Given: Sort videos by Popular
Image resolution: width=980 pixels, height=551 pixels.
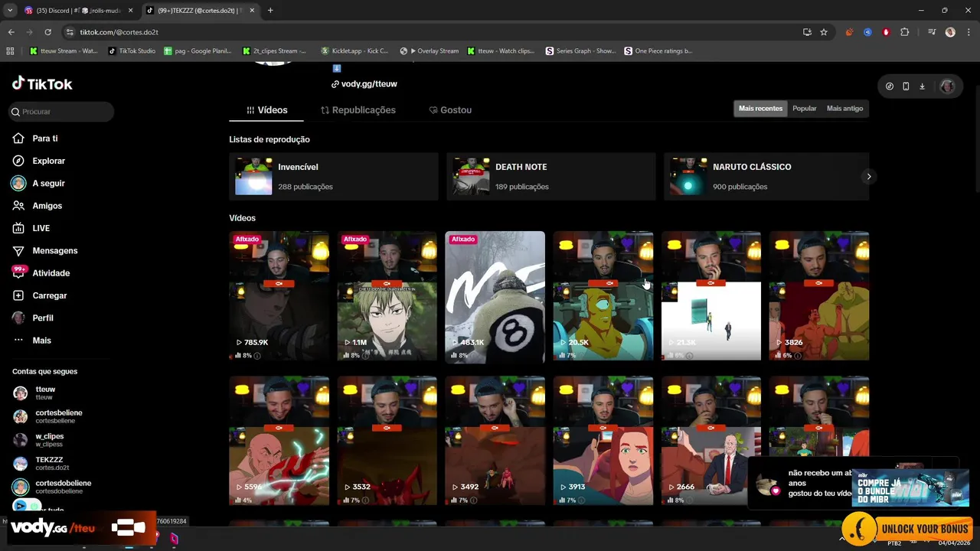Looking at the screenshot, I should 804,109.
